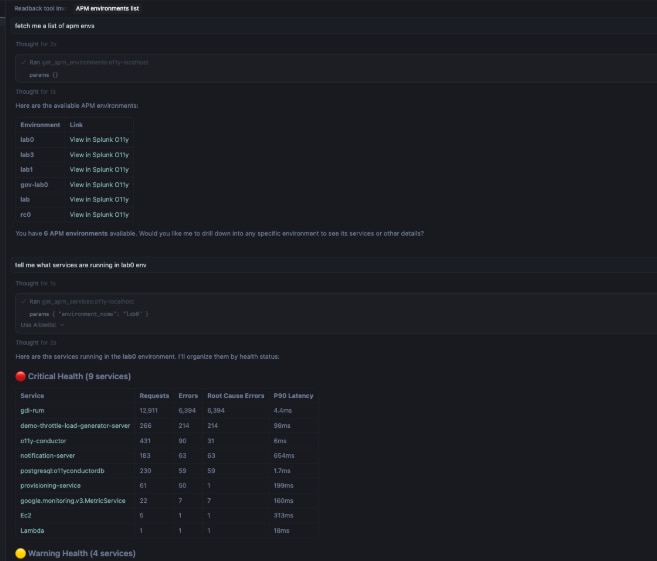Click the checkmark icon beside get_apm_services run

coord(23,301)
